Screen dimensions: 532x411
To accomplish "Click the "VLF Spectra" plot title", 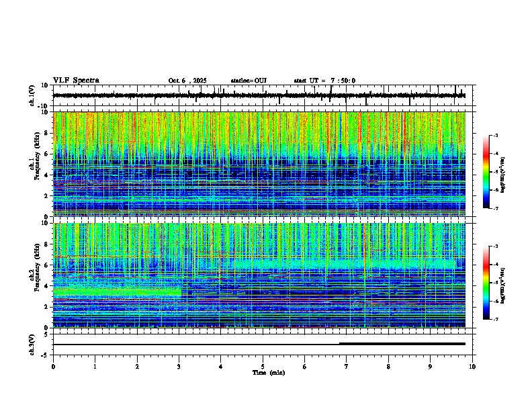I will coord(76,80).
